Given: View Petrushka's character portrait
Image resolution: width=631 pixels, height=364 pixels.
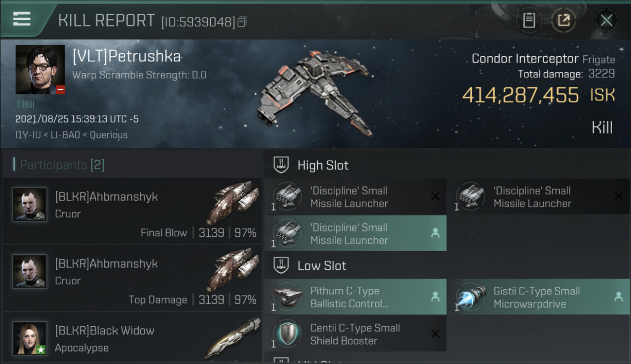Looking at the screenshot, I should [x=40, y=69].
